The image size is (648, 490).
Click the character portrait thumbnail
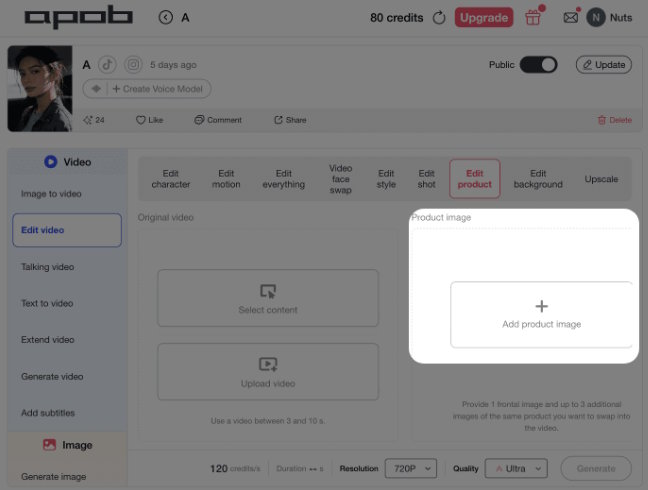(x=40, y=88)
